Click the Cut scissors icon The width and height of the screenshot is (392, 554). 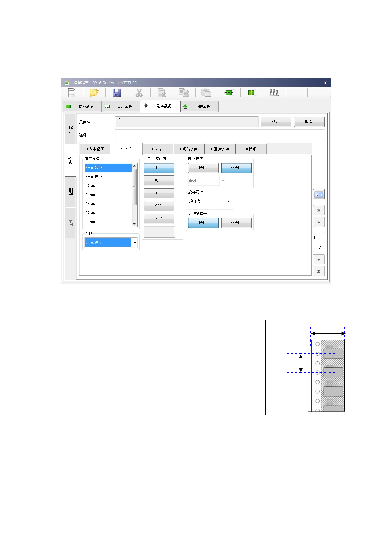pos(139,93)
